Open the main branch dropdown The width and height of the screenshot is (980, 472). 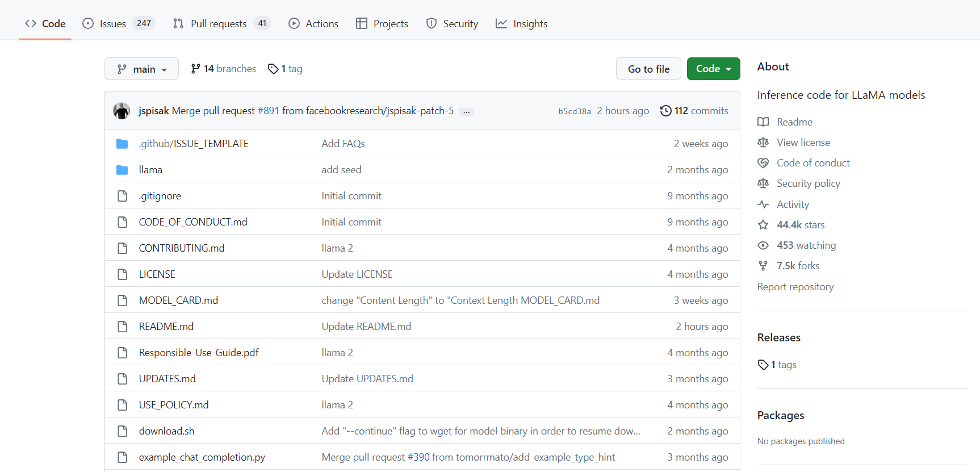141,69
